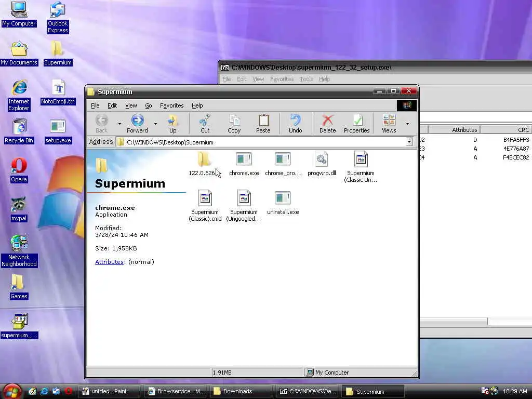Image resolution: width=532 pixels, height=399 pixels.
Task: Select My Computer desktop icon
Action: (19, 14)
